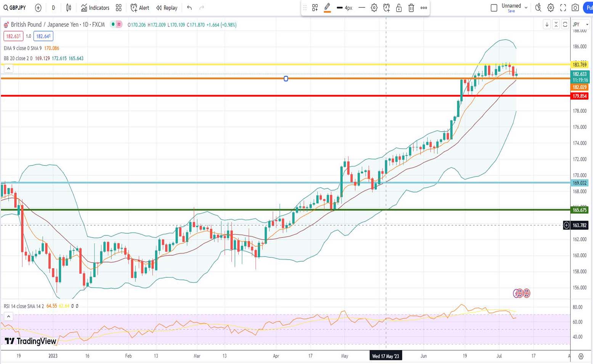This screenshot has width=593, height=364.
Task: Toggle the lock on the selected drawing
Action: pos(399,8)
